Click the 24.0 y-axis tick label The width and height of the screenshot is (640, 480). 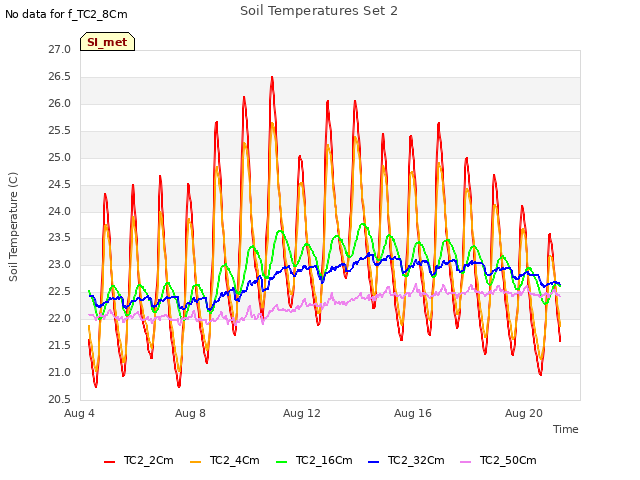coord(60,211)
